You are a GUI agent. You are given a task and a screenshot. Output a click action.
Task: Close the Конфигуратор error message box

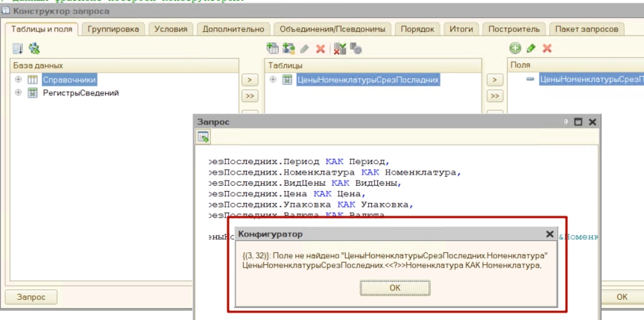549,234
